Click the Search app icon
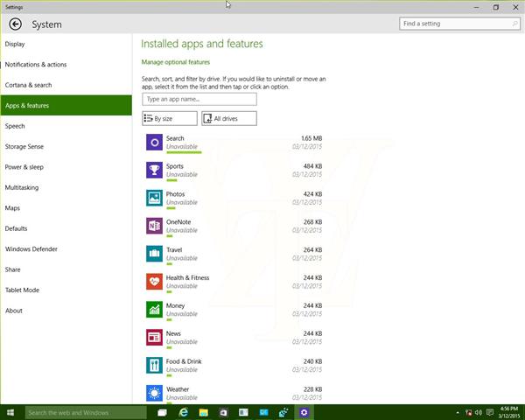This screenshot has width=525, height=420. pyautogui.click(x=153, y=143)
